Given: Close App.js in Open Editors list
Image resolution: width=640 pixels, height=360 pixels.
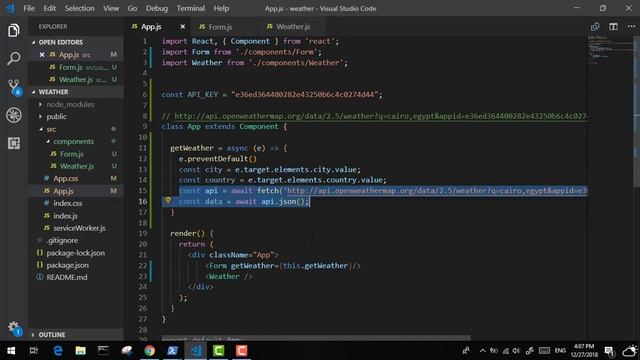Looking at the screenshot, I should tap(42, 55).
